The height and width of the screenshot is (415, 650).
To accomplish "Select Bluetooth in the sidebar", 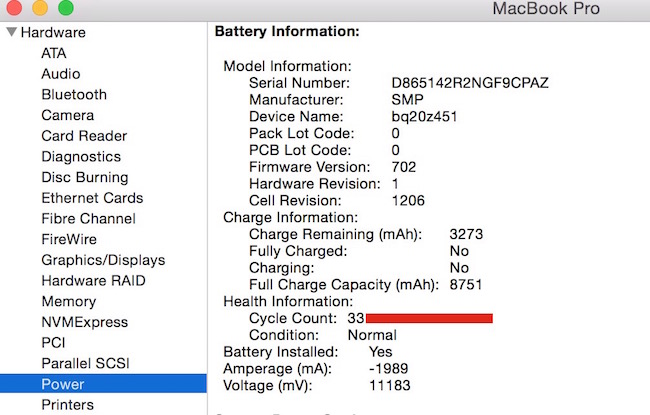I will [x=74, y=95].
